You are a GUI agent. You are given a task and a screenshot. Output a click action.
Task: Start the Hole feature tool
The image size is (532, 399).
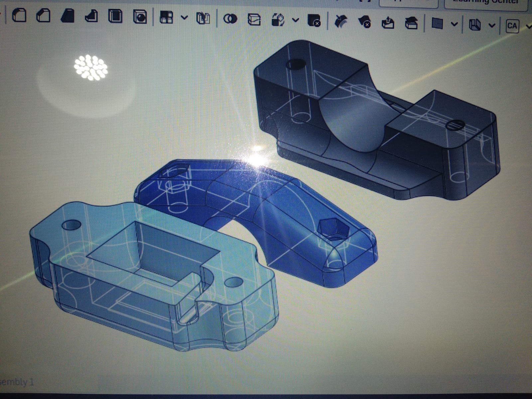[140, 17]
